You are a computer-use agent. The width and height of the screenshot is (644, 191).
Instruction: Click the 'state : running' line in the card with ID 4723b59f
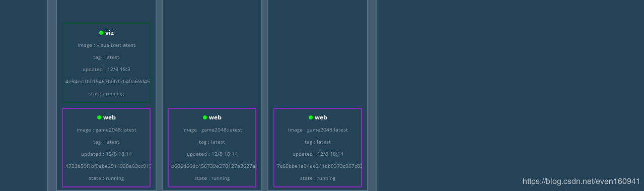tap(106, 178)
